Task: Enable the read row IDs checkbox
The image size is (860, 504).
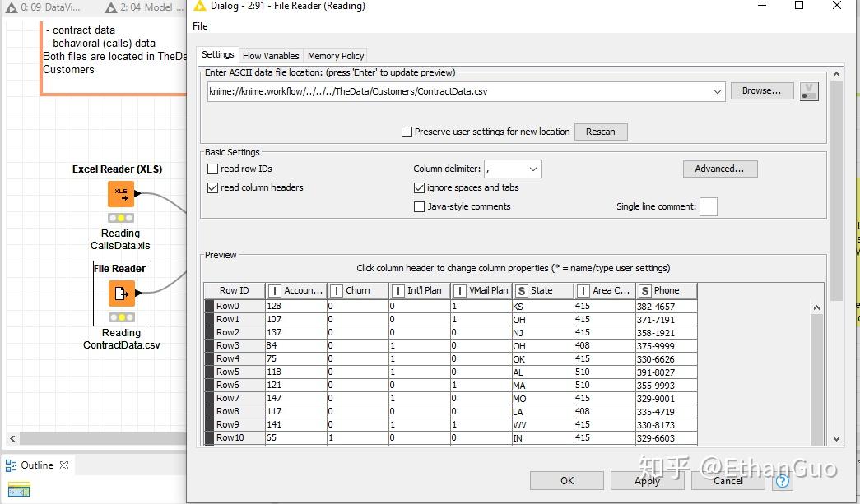Action: (x=212, y=169)
